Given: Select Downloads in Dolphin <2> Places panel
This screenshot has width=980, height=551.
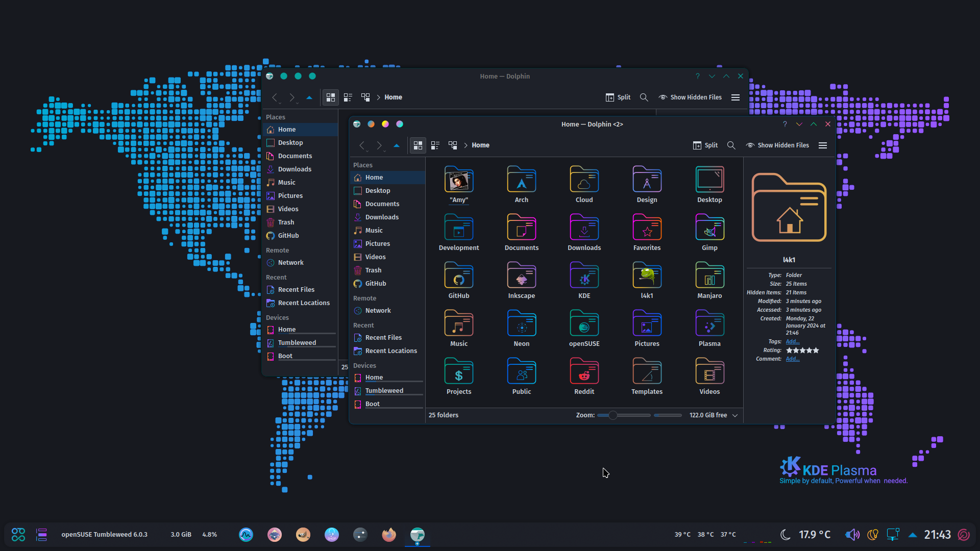Looking at the screenshot, I should click(x=387, y=217).
